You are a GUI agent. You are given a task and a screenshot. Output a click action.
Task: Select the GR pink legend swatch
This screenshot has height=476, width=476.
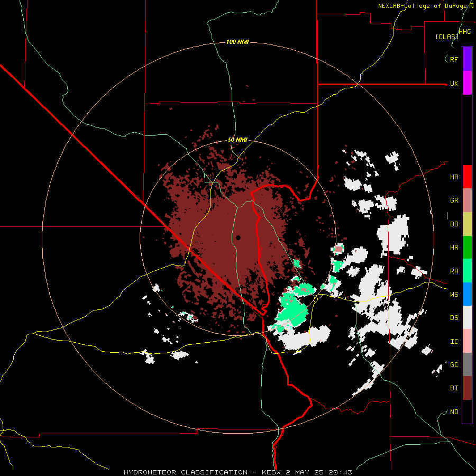[x=467, y=200]
